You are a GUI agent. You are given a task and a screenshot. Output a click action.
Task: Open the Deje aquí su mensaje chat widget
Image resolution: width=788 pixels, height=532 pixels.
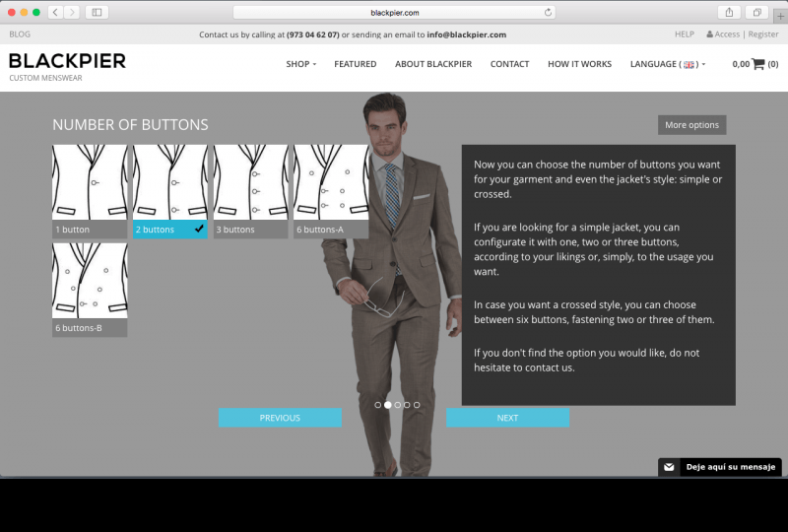click(x=720, y=467)
